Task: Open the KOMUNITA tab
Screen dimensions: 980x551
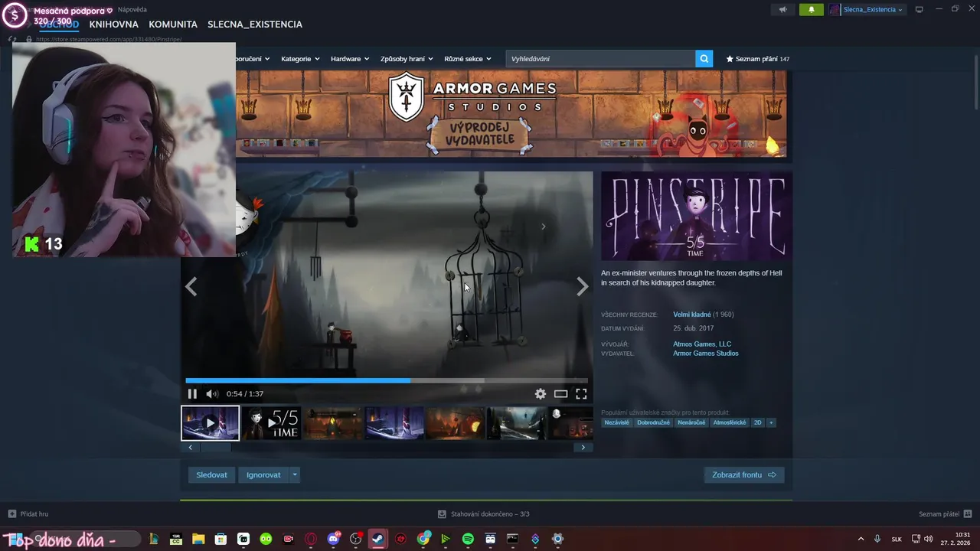Action: (x=173, y=24)
